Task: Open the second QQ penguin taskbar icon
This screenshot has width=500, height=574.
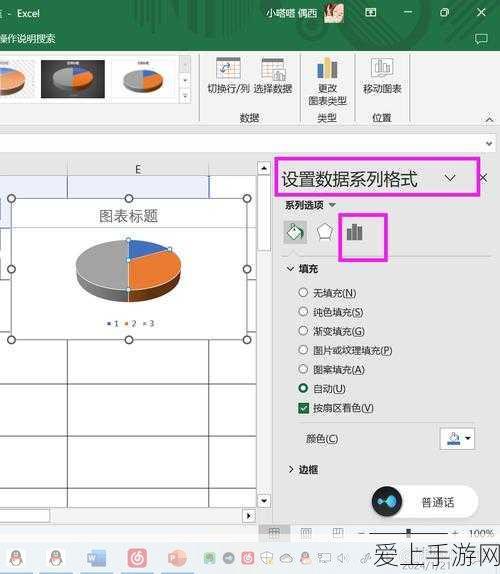Action: tap(56, 558)
